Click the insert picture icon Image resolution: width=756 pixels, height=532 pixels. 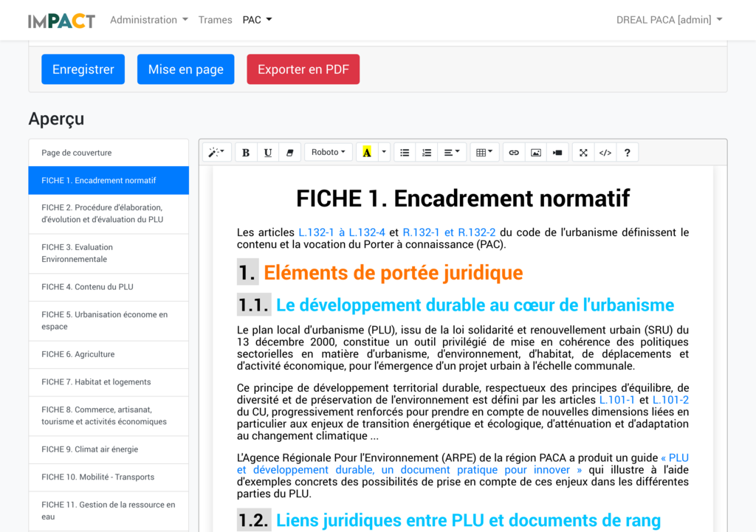[x=536, y=153]
